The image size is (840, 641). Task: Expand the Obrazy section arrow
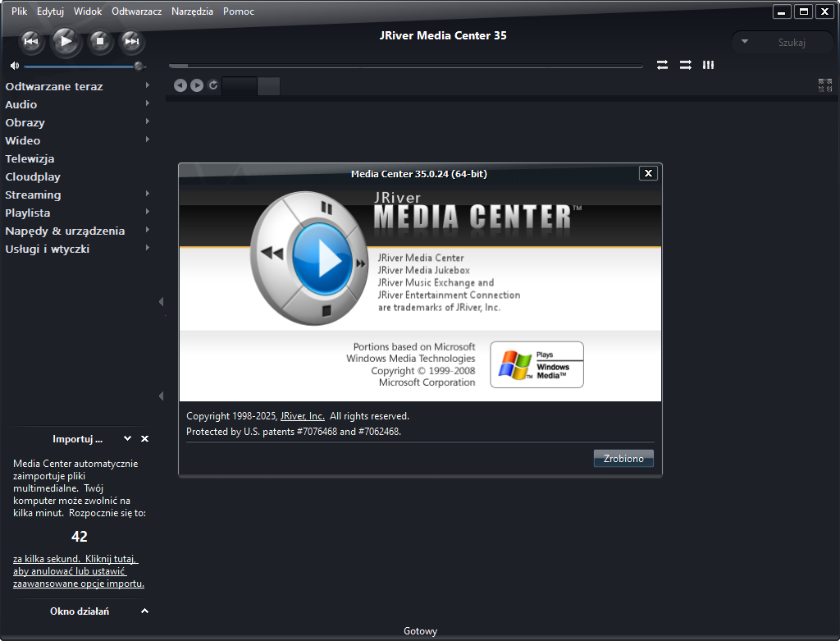point(148,121)
